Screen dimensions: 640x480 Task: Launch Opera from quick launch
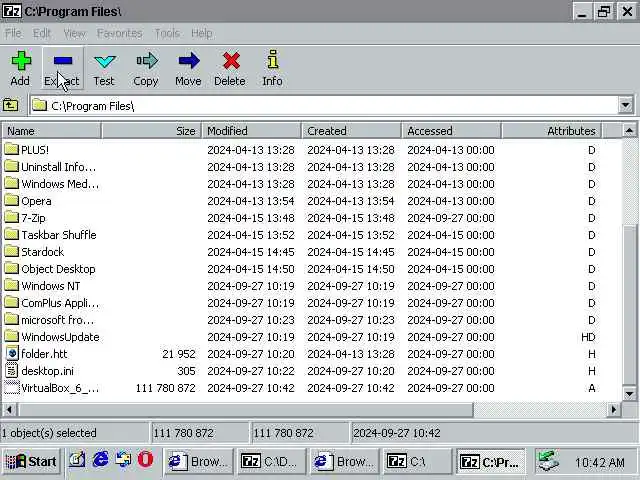coord(145,460)
